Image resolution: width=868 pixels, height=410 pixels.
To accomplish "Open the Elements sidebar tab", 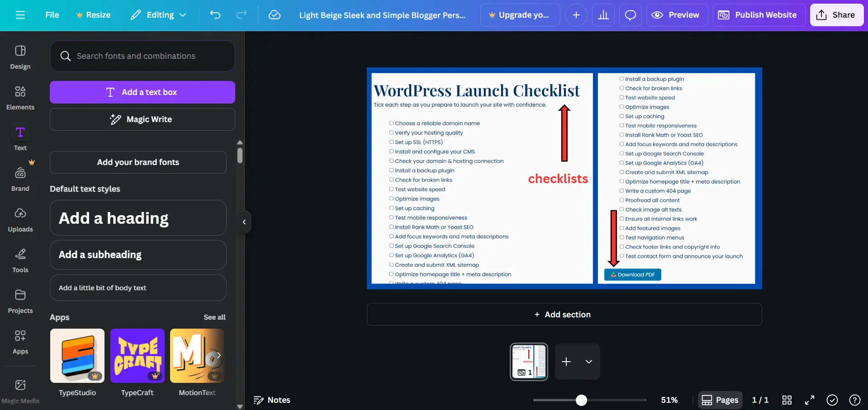I will (20, 98).
